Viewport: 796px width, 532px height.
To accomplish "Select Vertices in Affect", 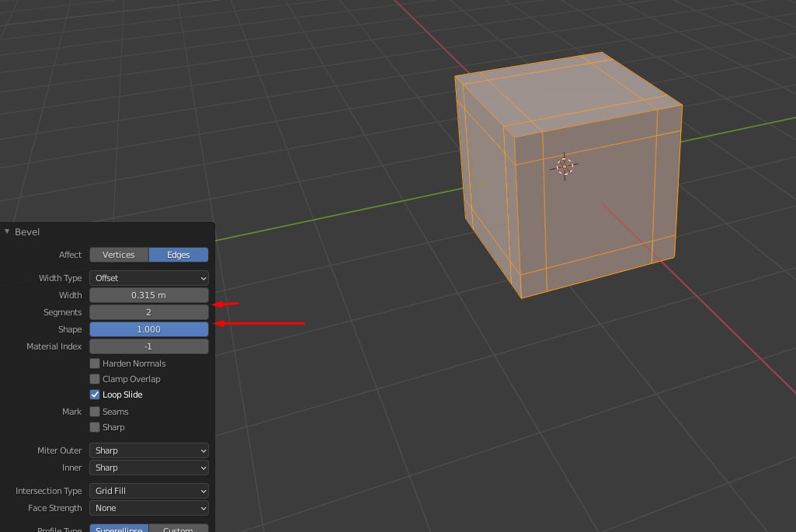I will (119, 255).
